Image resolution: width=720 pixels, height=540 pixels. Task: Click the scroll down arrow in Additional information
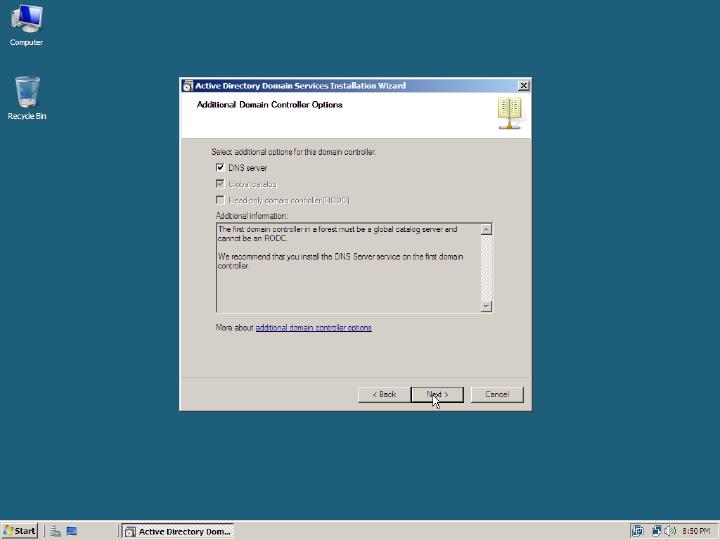486,306
